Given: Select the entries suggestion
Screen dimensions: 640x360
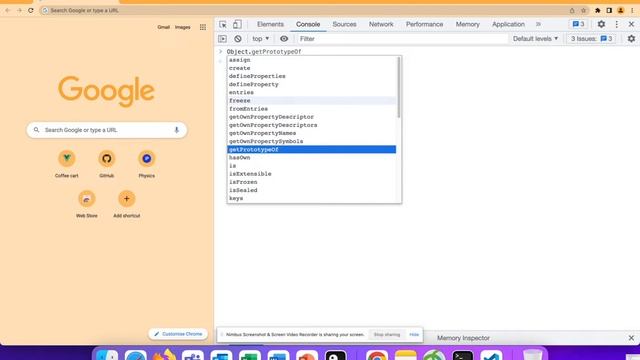Looking at the screenshot, I should (x=311, y=93).
